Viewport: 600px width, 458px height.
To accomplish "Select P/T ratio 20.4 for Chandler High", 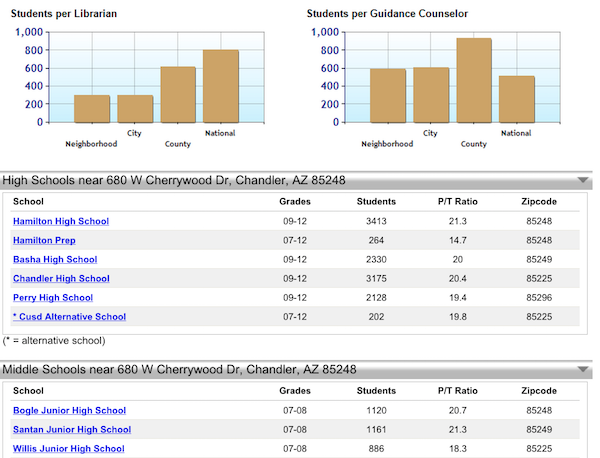I will pos(458,279).
